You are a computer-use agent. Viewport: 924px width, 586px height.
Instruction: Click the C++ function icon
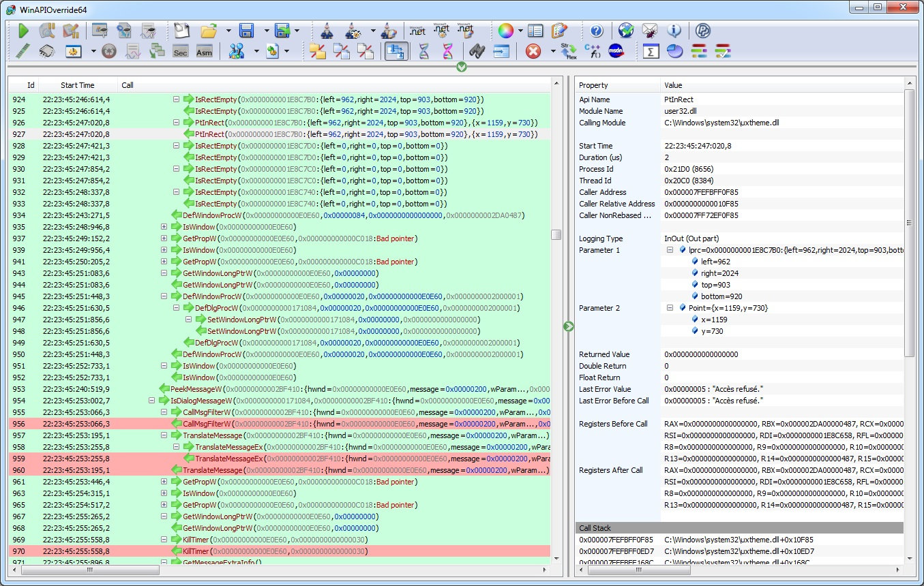tap(592, 52)
